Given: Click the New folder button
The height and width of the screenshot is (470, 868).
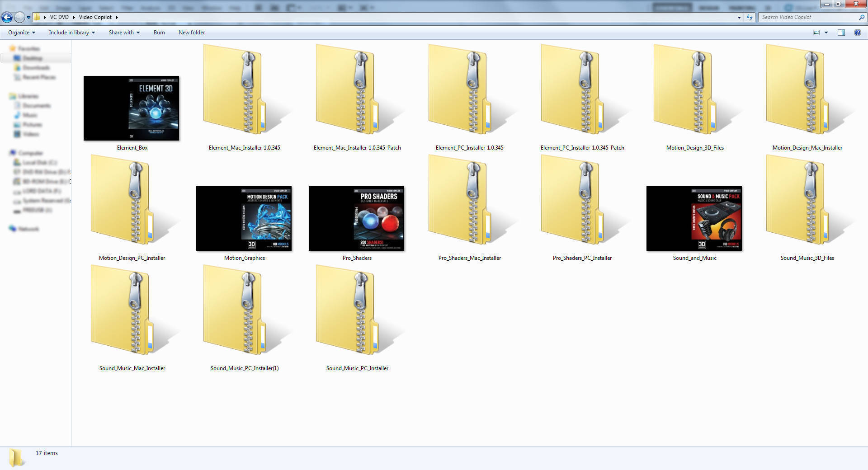Looking at the screenshot, I should click(x=192, y=33).
